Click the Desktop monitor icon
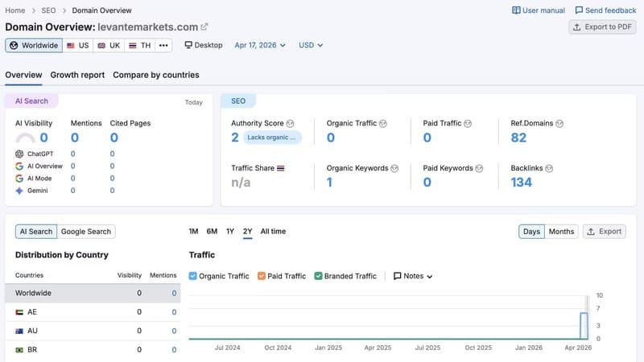The image size is (644, 362). (x=188, y=45)
